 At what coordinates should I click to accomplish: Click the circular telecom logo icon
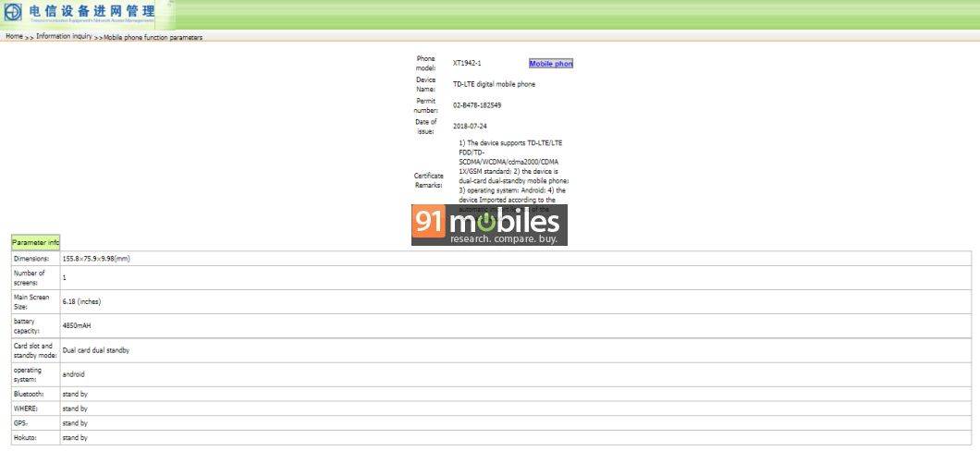13,13
